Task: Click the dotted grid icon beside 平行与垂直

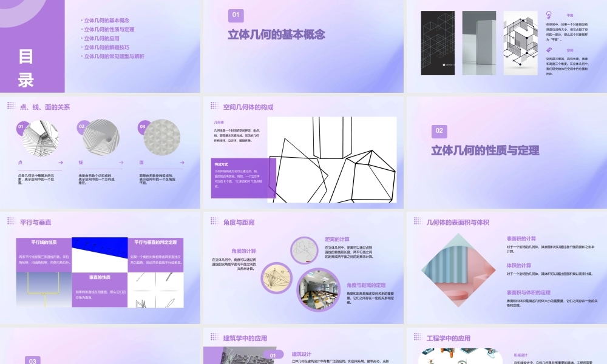Action: pyautogui.click(x=12, y=221)
